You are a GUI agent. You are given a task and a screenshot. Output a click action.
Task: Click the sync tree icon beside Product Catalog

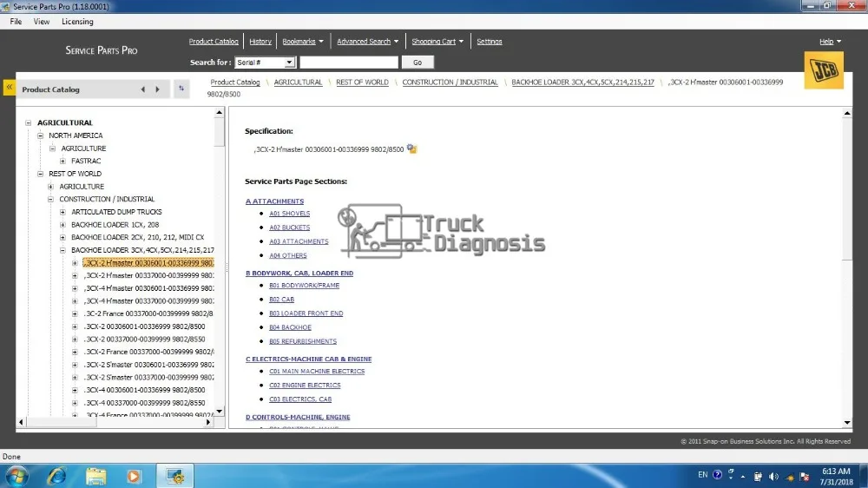(181, 89)
